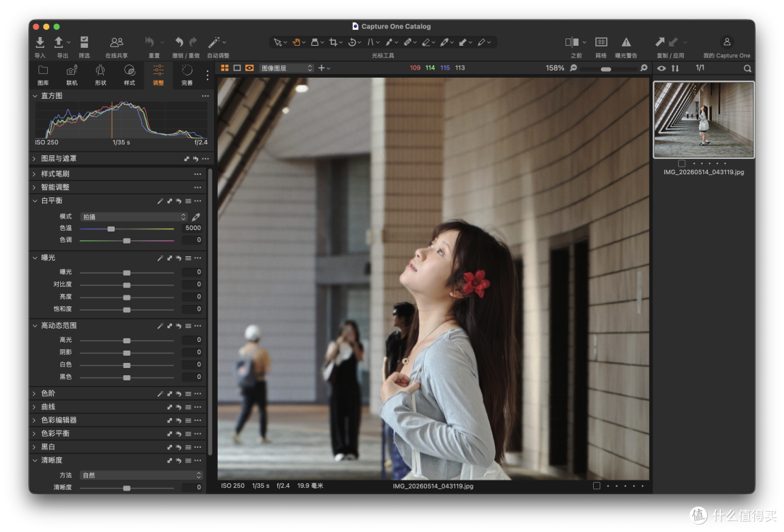Select the Crop tool in cursor tools
The height and width of the screenshot is (532, 784).
[x=333, y=43]
